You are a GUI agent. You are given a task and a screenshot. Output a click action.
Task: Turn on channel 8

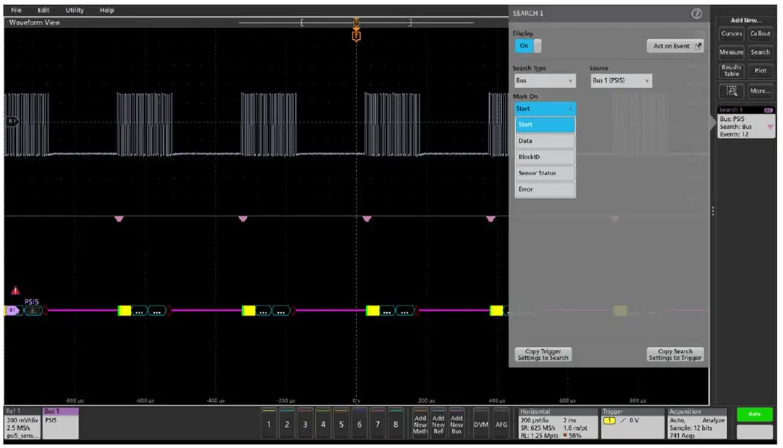[395, 424]
